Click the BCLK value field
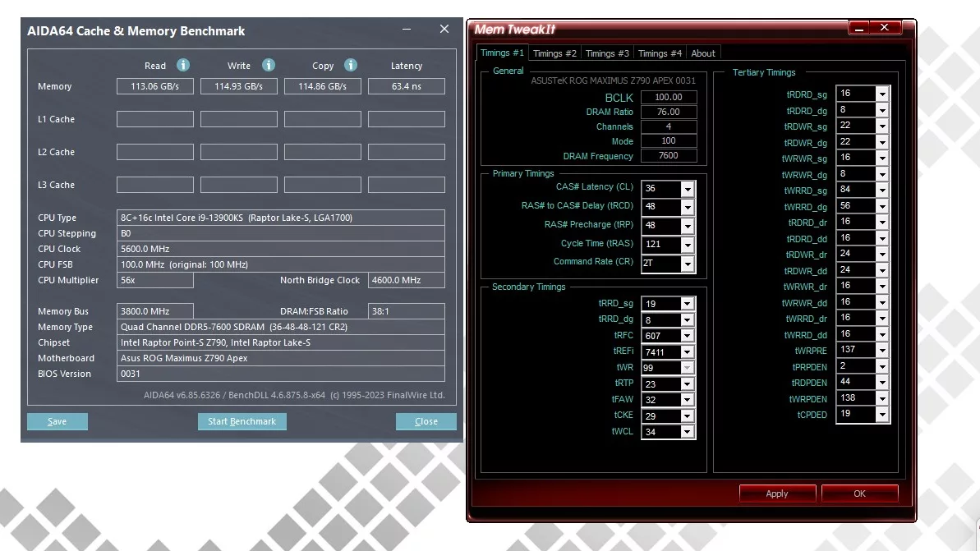Viewport: 980px width, 551px height. 668,97
